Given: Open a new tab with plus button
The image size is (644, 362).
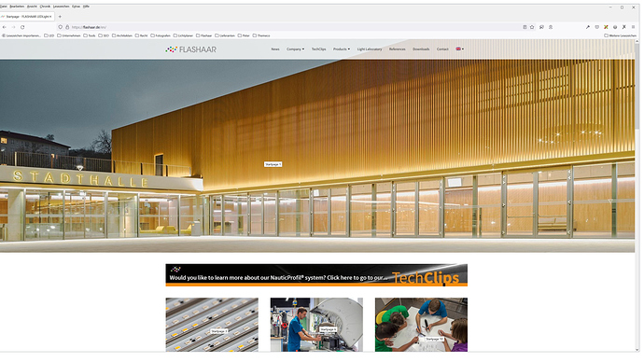Looking at the screenshot, I should tap(60, 17).
